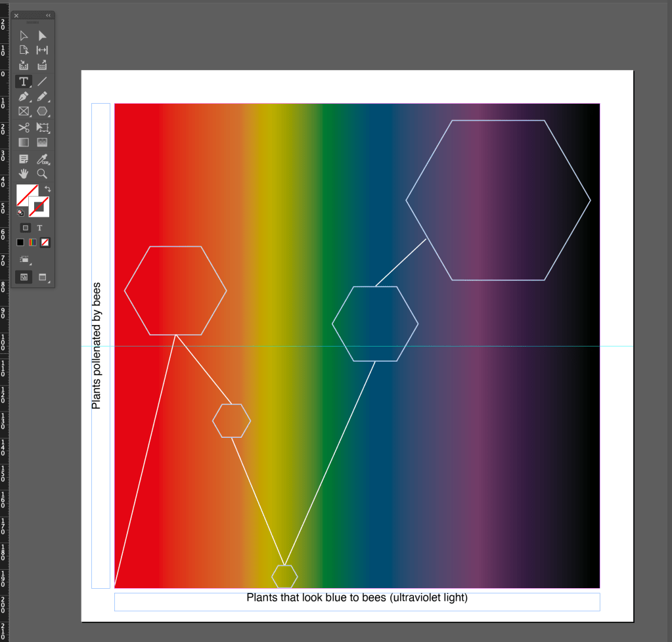The image size is (672, 642).
Task: Collapse the tools panel with double chevron
Action: [48, 15]
